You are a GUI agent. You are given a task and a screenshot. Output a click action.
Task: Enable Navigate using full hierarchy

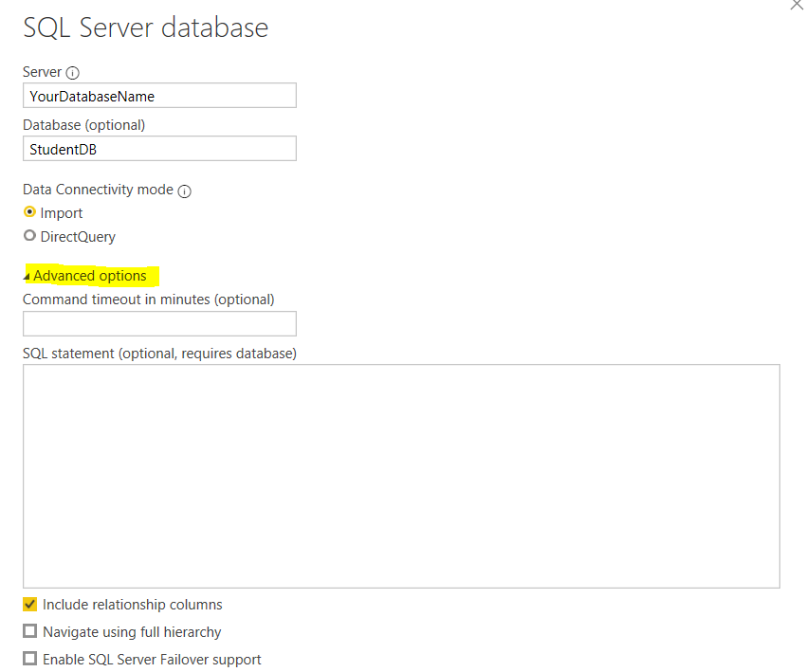(x=29, y=631)
